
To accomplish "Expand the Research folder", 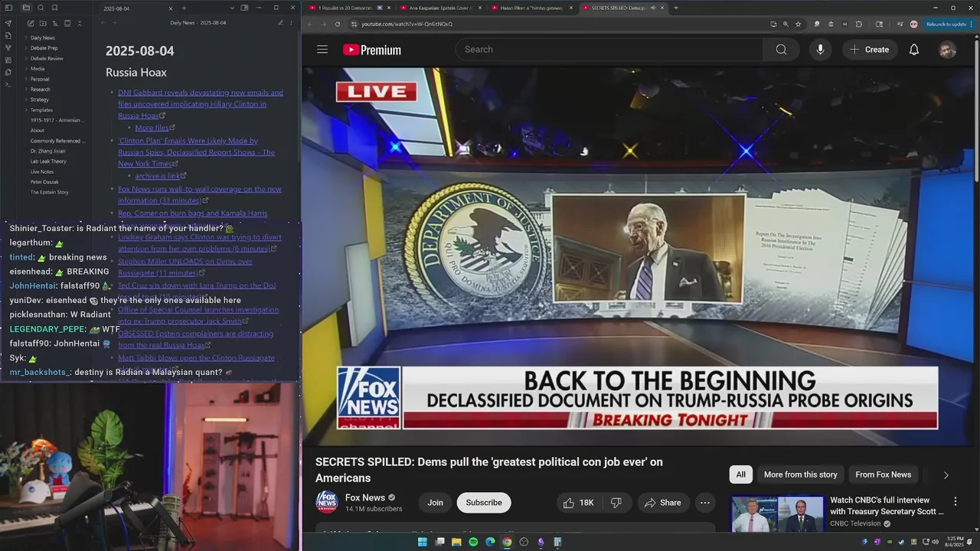I will [x=40, y=90].
